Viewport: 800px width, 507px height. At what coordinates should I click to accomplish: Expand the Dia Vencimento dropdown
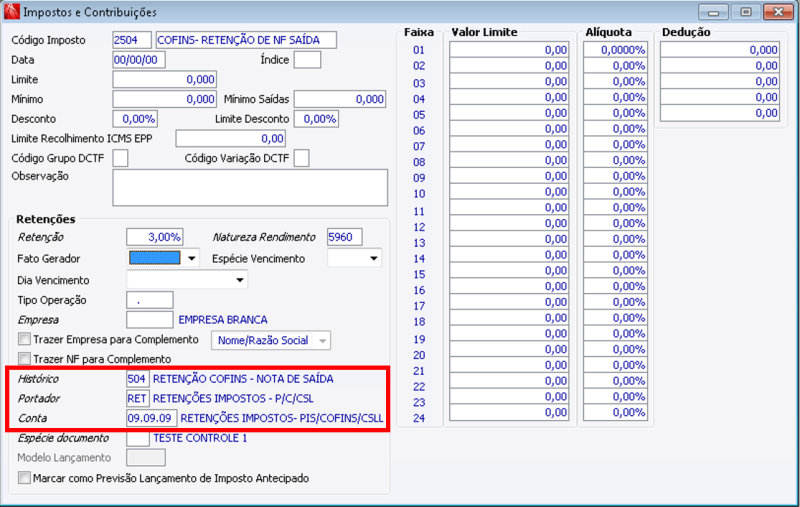point(240,280)
